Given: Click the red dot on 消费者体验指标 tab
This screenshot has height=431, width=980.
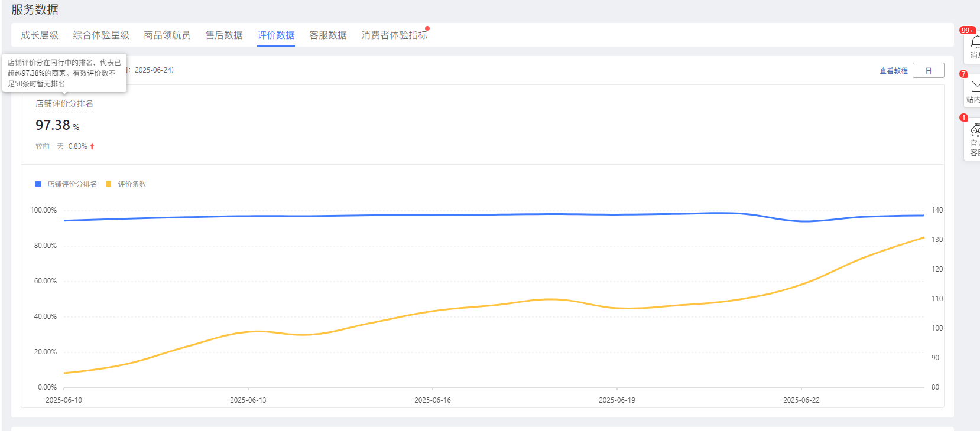Looking at the screenshot, I should pyautogui.click(x=427, y=28).
